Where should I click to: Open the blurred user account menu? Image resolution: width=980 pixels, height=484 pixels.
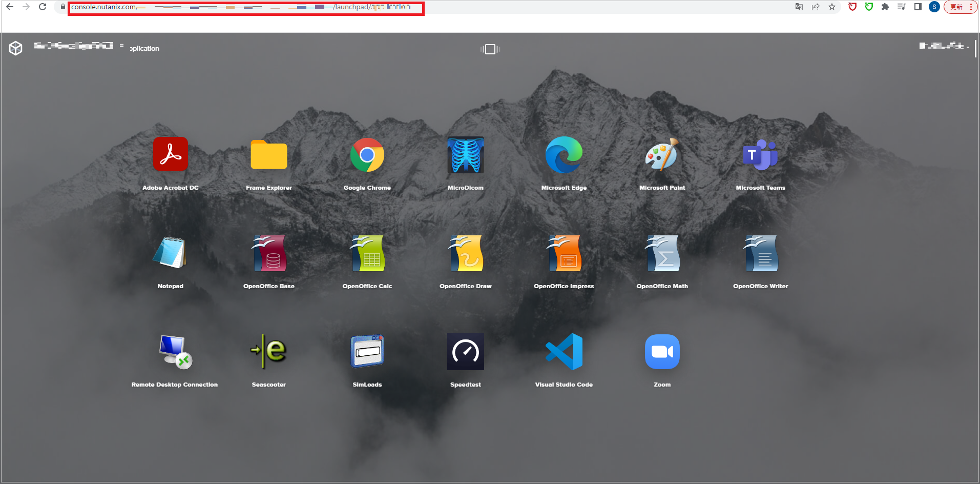[944, 47]
